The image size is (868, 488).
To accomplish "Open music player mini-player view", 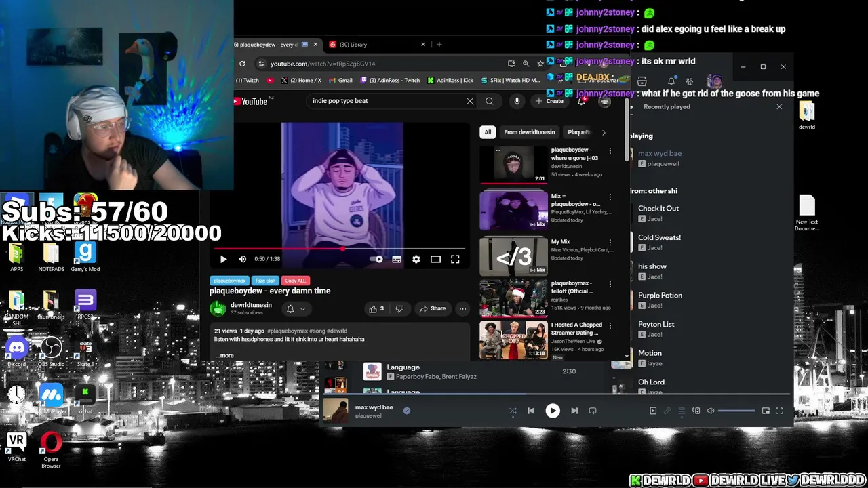I will pos(766,411).
